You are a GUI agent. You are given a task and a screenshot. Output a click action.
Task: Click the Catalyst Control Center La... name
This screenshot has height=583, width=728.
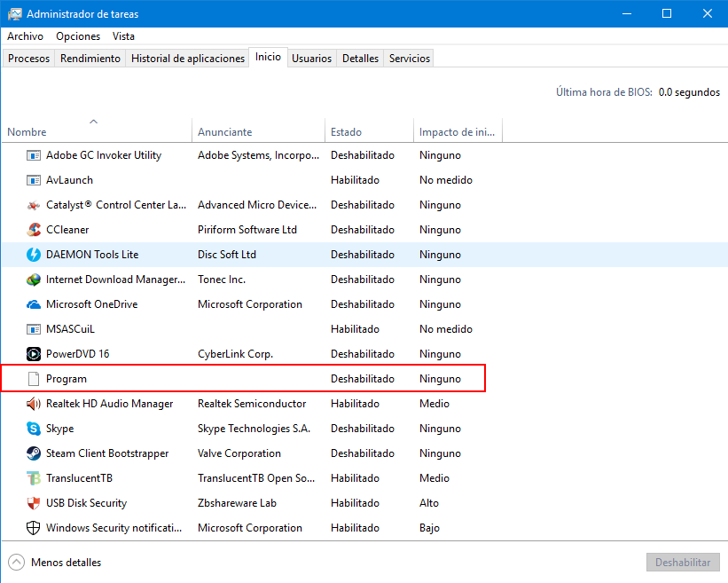coord(116,205)
